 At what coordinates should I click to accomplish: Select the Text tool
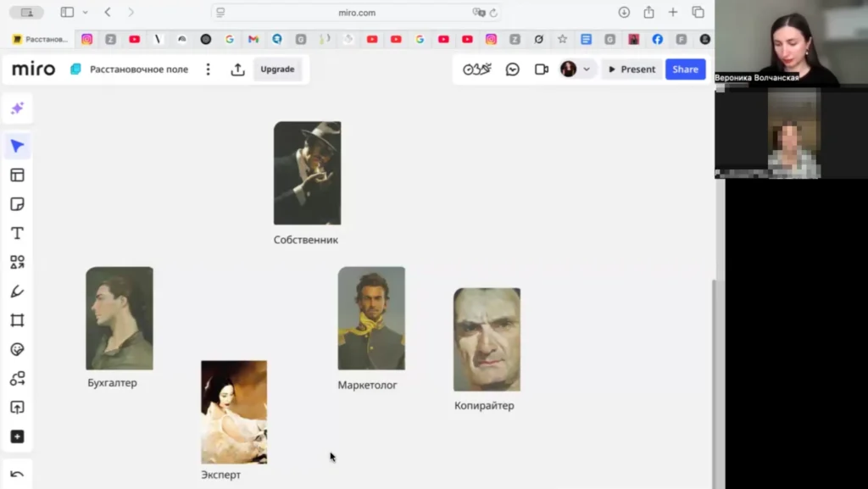[x=17, y=233]
